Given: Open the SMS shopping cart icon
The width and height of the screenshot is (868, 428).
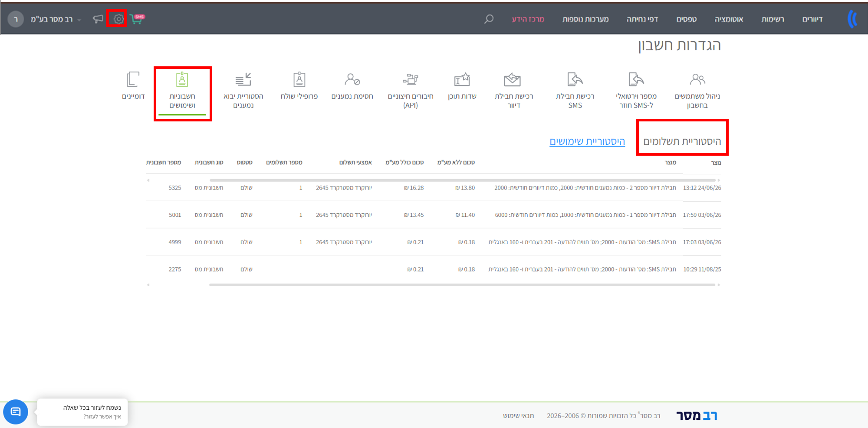Looking at the screenshot, I should point(137,19).
